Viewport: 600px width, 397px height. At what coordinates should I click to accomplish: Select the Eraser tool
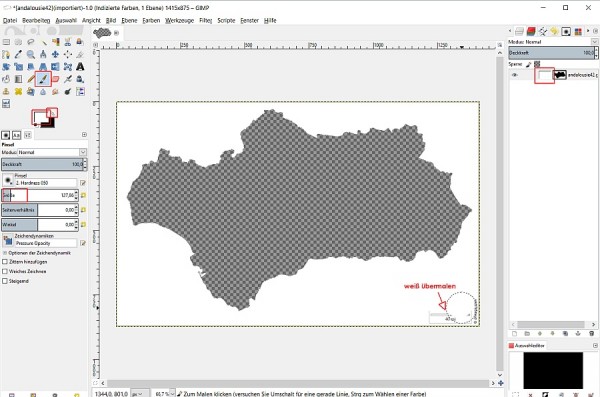(55, 79)
